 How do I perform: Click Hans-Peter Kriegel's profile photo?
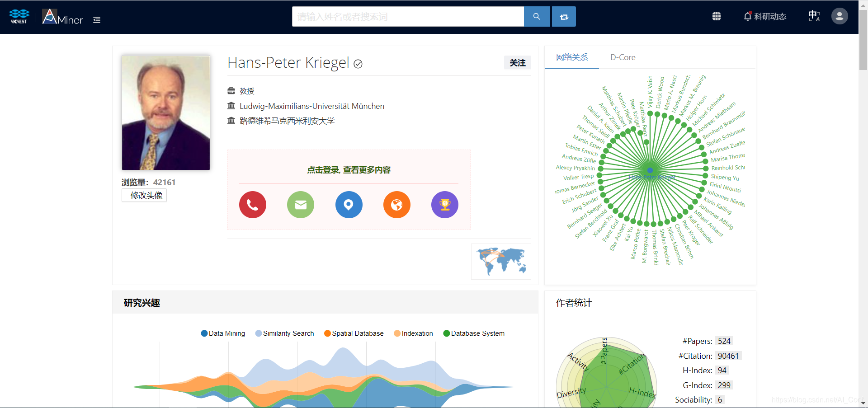165,113
